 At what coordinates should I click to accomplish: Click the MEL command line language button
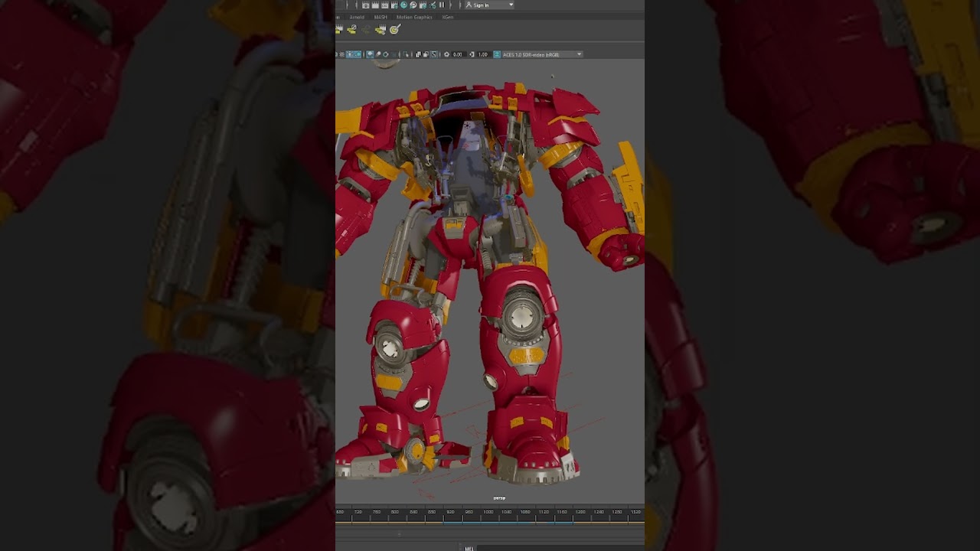[469, 548]
